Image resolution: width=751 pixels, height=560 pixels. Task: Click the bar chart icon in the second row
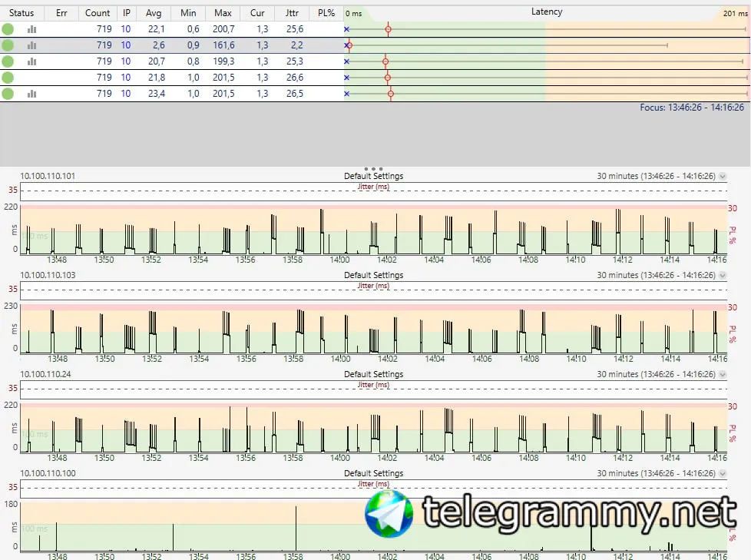(x=31, y=45)
